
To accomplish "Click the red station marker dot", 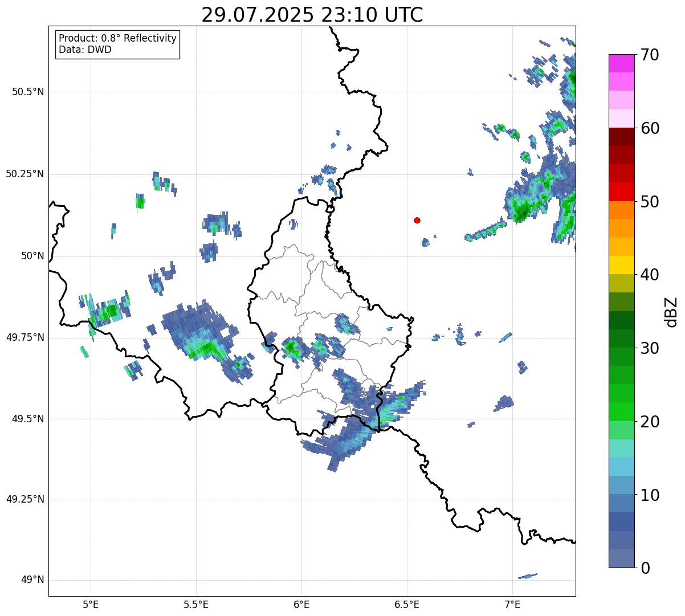I will [417, 220].
